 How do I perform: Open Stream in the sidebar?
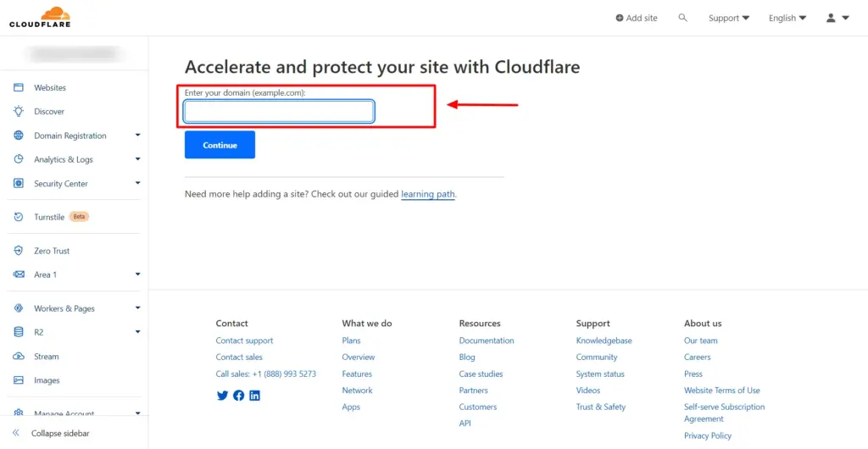coord(46,356)
